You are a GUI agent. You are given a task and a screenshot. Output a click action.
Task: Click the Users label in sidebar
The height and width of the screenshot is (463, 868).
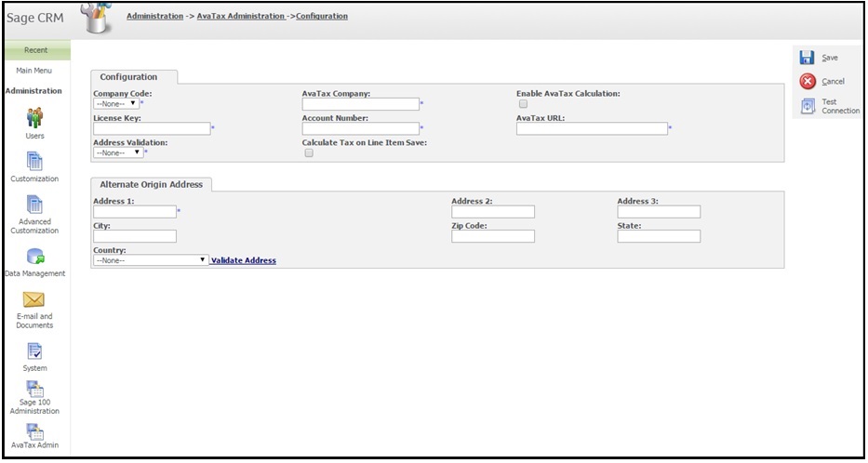(x=34, y=136)
